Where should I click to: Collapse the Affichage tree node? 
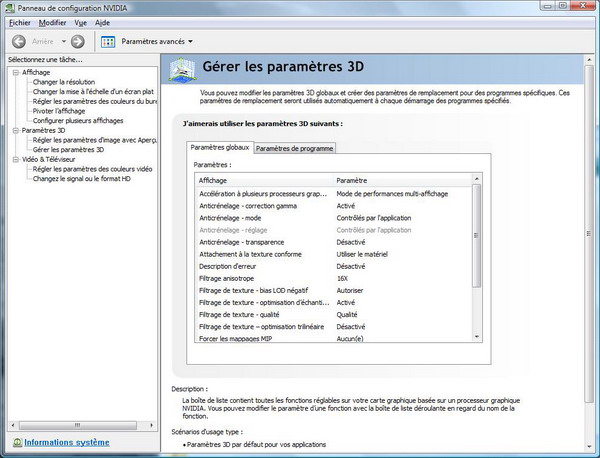pos(15,72)
